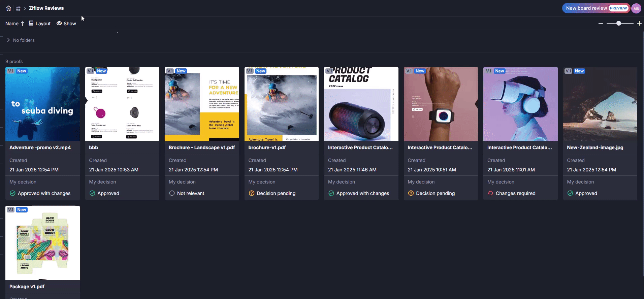The height and width of the screenshot is (299, 644).
Task: Open the bbb proof title
Action: (x=94, y=147)
